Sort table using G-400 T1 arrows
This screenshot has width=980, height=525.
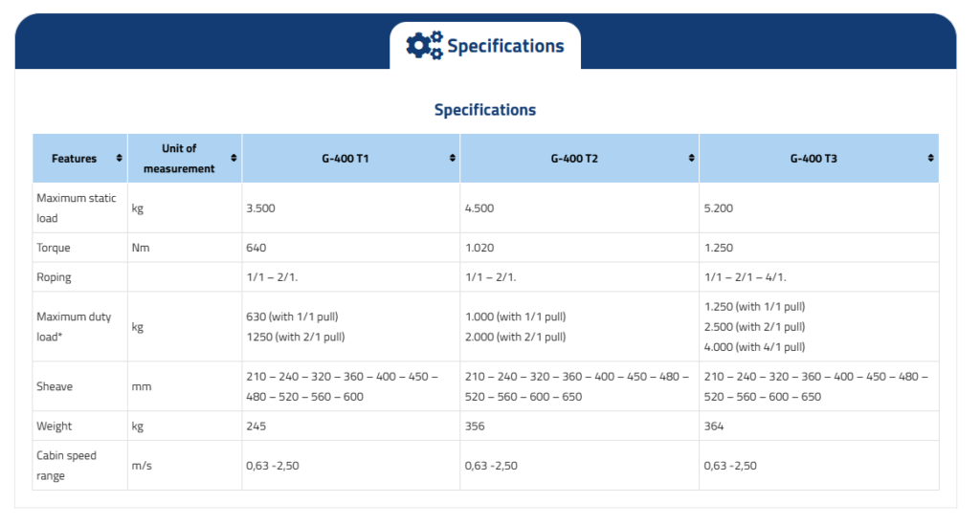point(453,158)
